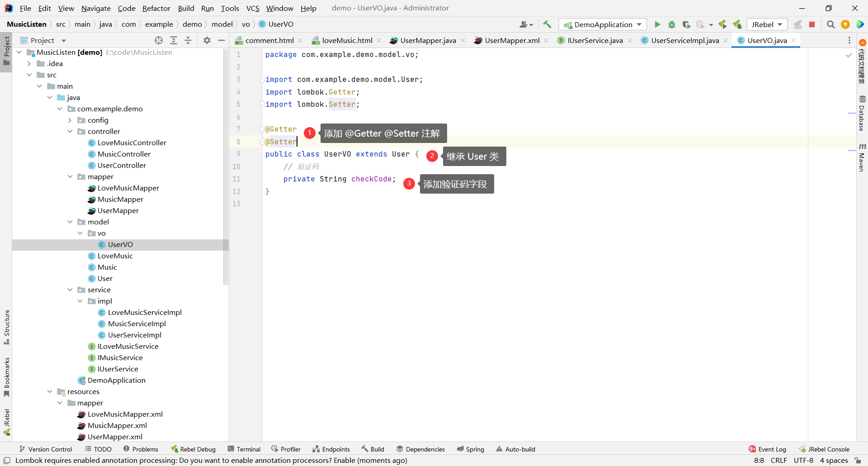868x466 pixels.
Task: Open Search Everywhere magnifier icon
Action: point(830,24)
